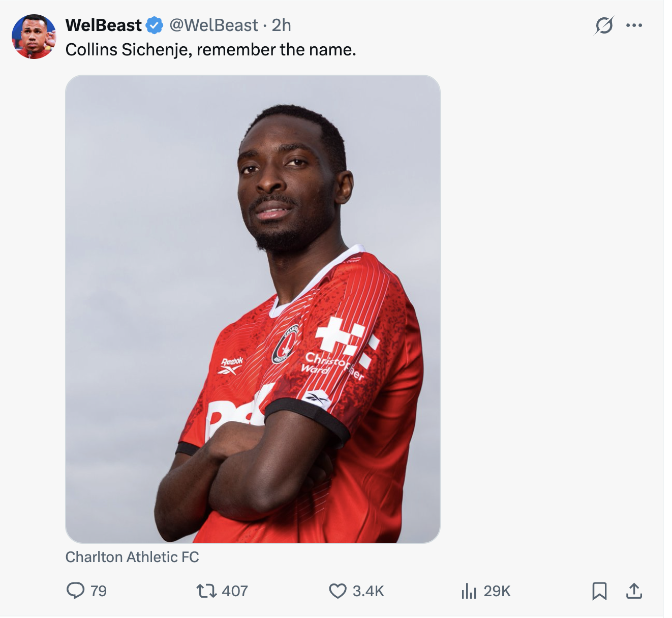Like the post with heart icon
Viewport: 672px width, 618px height.
(x=338, y=591)
